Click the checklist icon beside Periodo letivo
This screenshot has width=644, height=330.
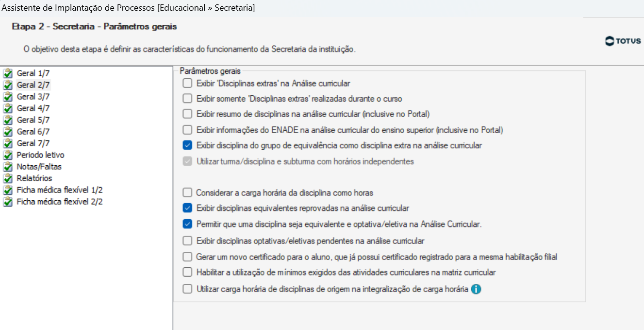pos(8,155)
